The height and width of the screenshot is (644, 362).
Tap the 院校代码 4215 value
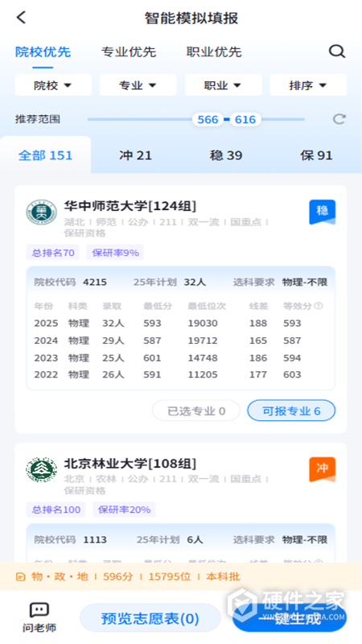coord(95,283)
